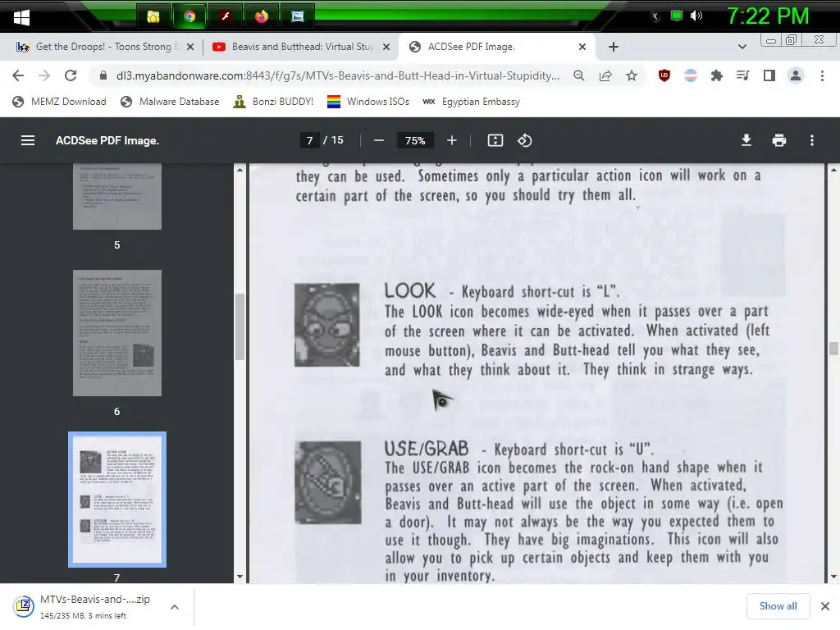This screenshot has width=840, height=630.
Task: Click the document scroll-down arrow
Action: coord(833,577)
